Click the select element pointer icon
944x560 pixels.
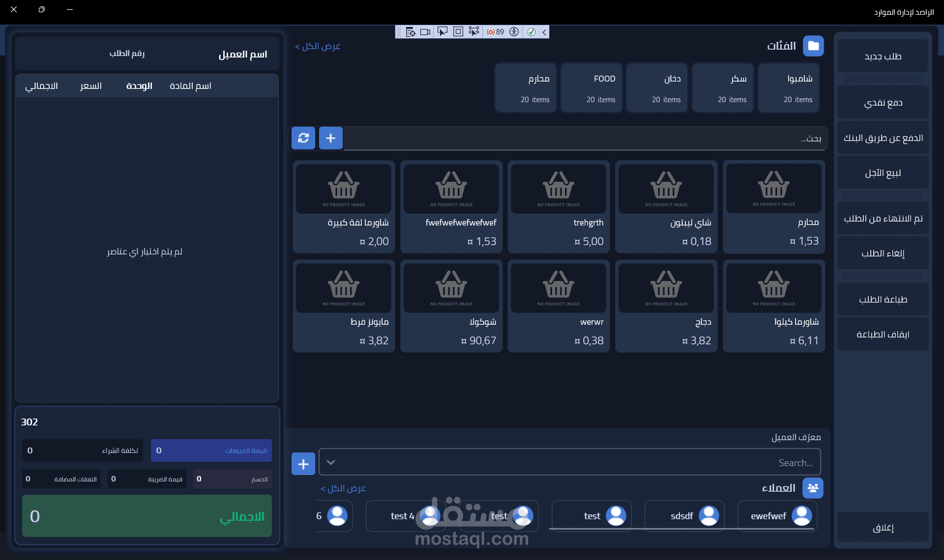(442, 32)
